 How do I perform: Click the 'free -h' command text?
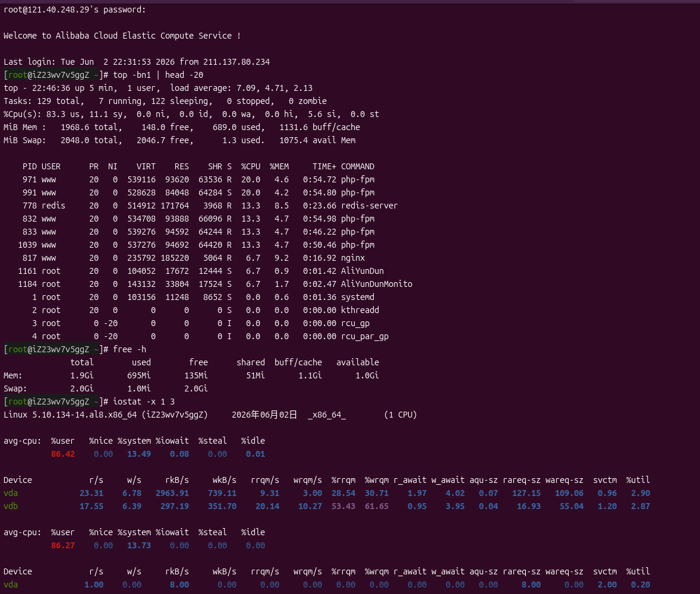click(130, 349)
